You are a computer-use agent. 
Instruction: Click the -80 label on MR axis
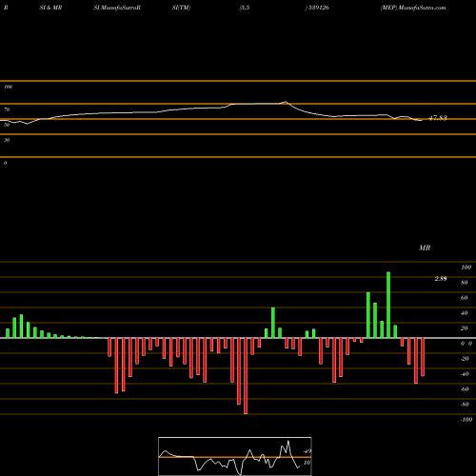pos(465,405)
